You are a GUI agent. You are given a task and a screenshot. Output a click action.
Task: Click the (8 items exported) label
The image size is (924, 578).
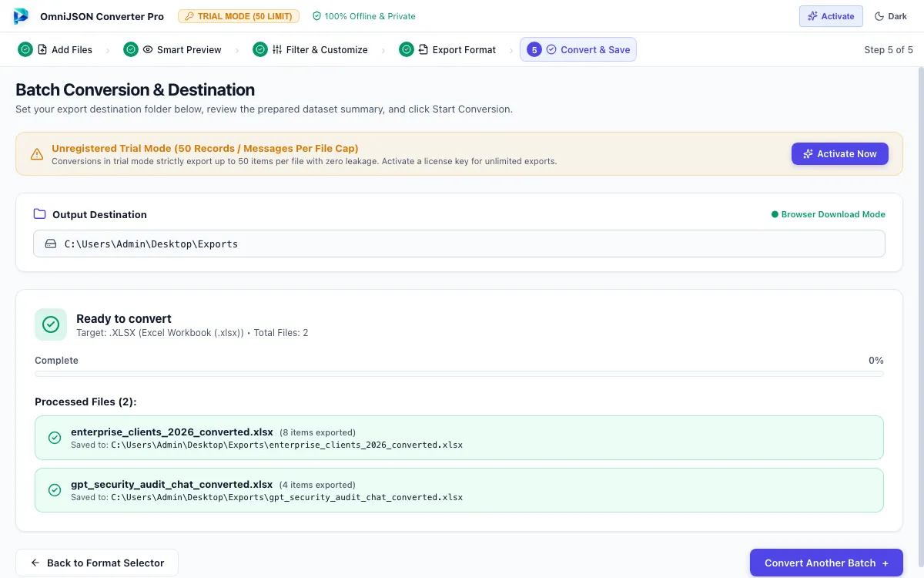[317, 432]
